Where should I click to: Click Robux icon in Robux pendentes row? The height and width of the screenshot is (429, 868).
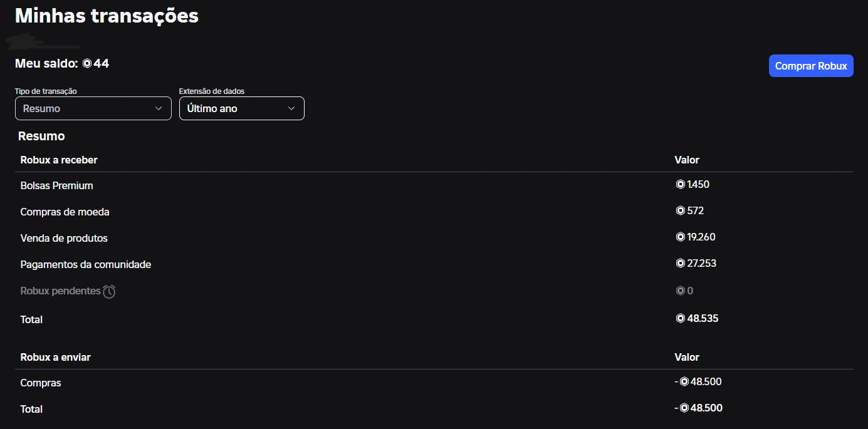pyautogui.click(x=680, y=291)
